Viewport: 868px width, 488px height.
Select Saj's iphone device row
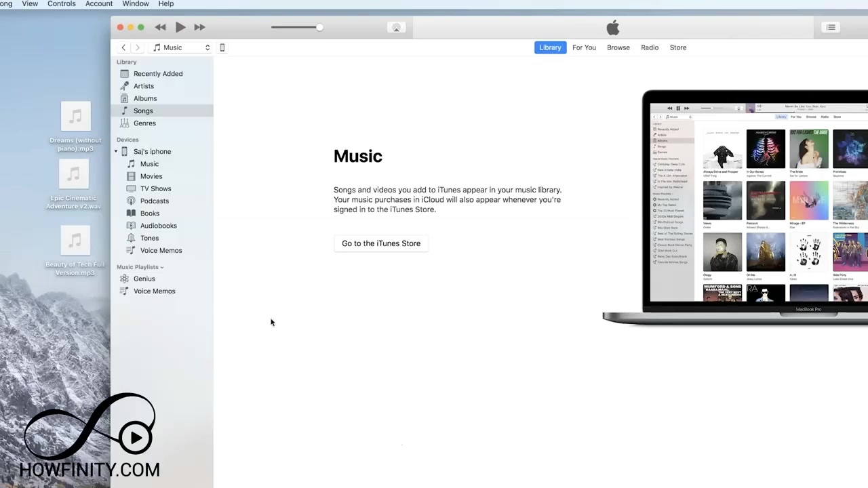click(163, 152)
